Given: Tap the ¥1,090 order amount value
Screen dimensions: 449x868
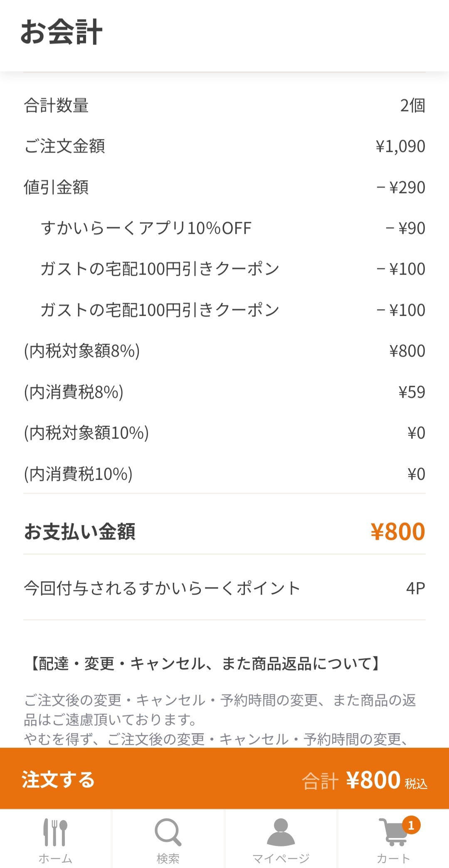Looking at the screenshot, I should click(400, 146).
